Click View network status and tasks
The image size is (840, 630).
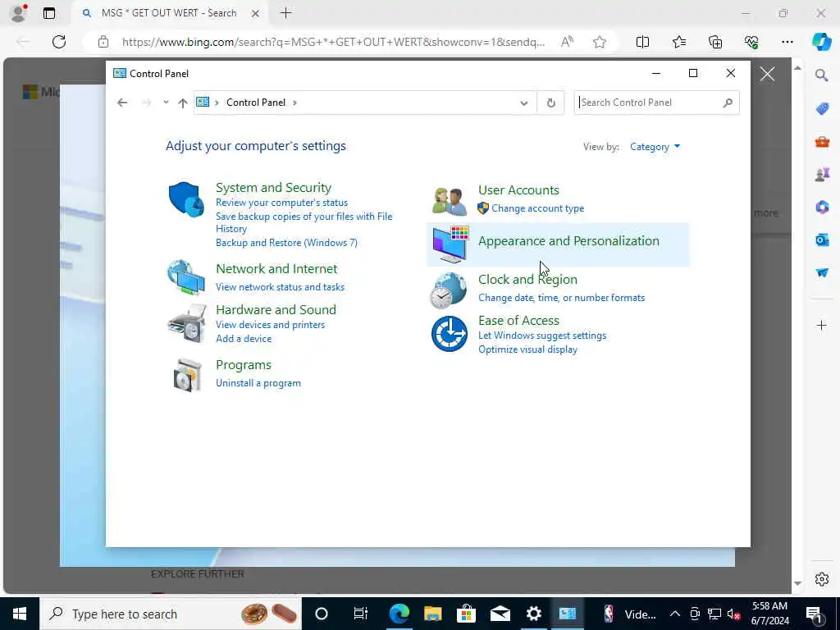click(x=281, y=287)
